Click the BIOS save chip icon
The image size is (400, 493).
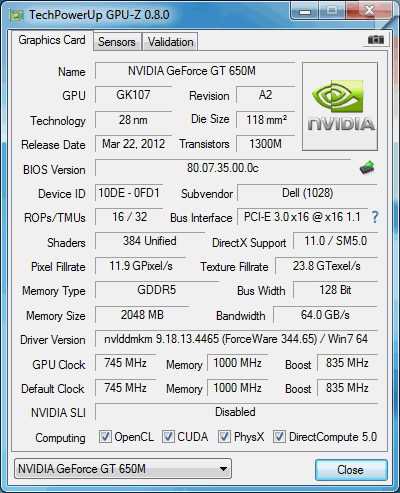367,168
